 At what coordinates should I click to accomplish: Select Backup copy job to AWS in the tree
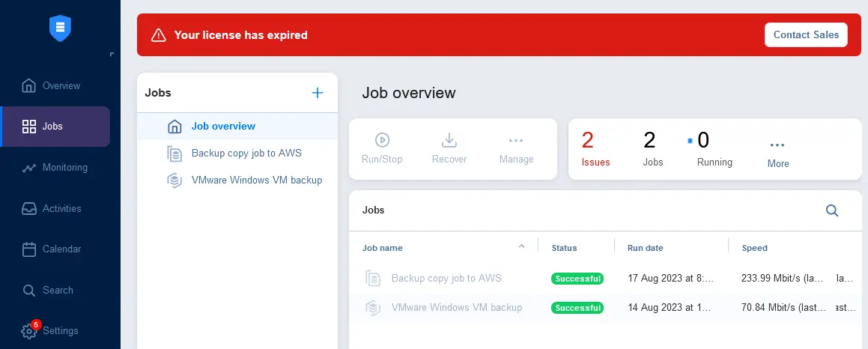point(237,154)
